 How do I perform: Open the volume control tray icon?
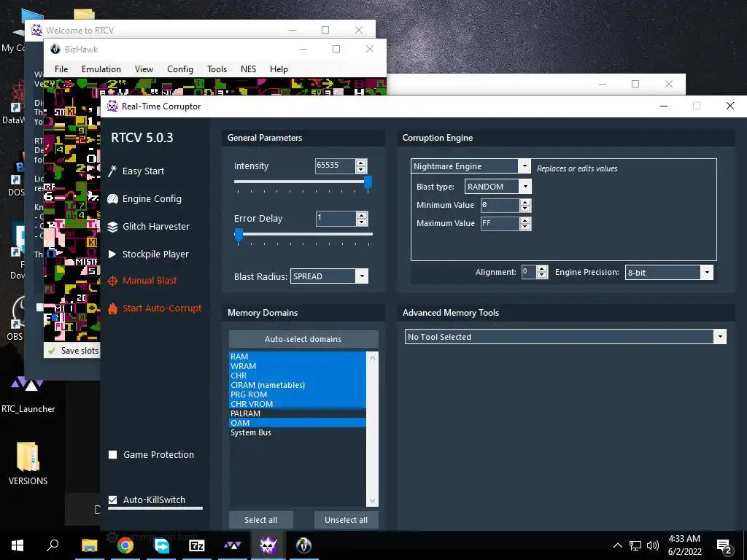pyautogui.click(x=653, y=545)
